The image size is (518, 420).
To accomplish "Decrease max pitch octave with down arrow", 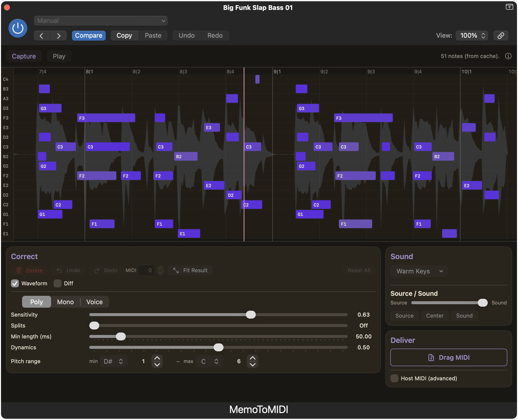I will click(x=253, y=364).
